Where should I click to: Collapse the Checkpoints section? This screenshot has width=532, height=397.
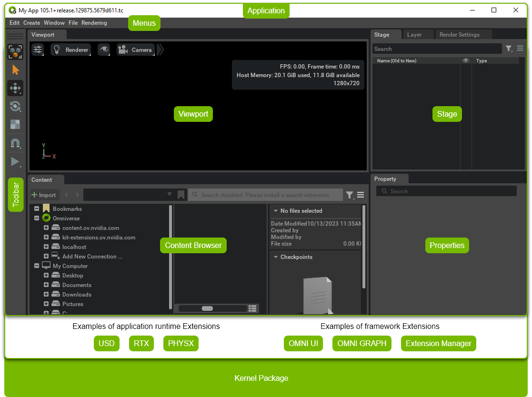pos(276,257)
